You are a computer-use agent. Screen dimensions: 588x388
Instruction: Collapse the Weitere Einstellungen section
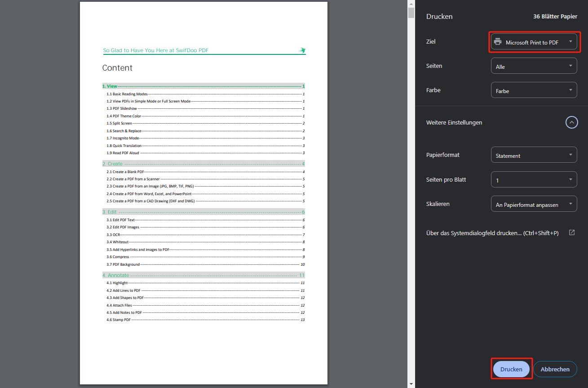[x=571, y=122]
